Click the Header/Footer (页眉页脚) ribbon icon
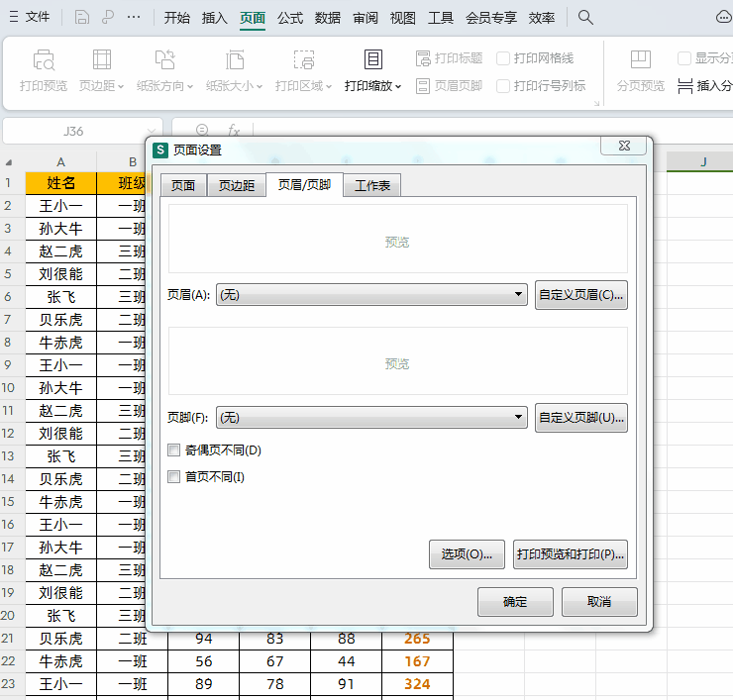The image size is (733, 700). point(424,86)
